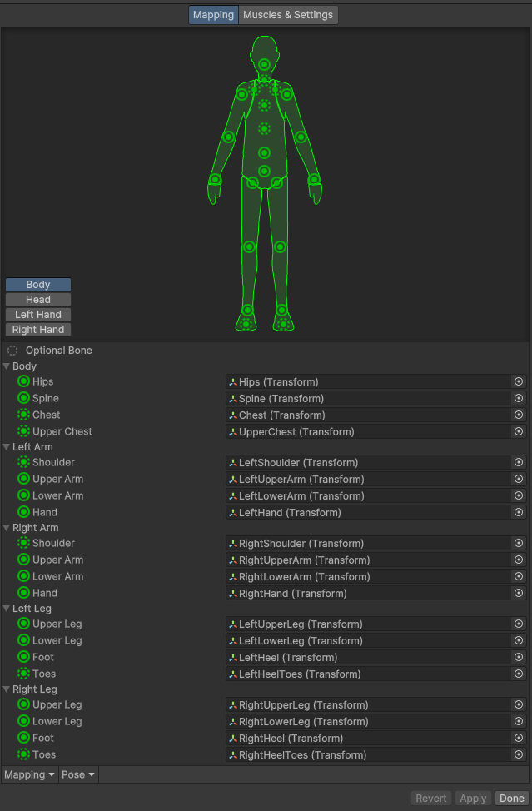Switch avatar view to Right Hand

click(38, 330)
